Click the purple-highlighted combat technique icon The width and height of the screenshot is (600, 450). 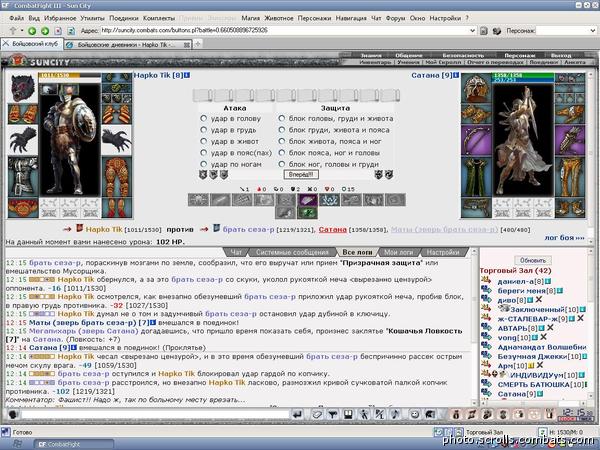click(308, 200)
